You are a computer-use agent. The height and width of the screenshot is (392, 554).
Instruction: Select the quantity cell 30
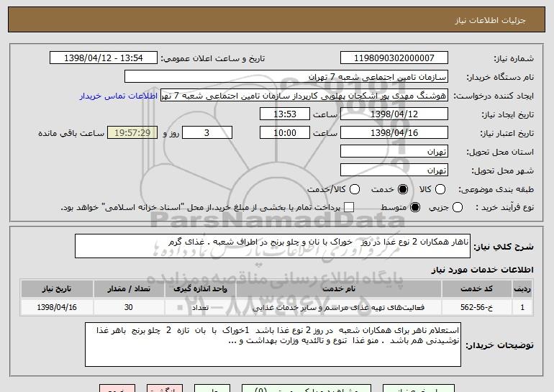[x=129, y=307]
